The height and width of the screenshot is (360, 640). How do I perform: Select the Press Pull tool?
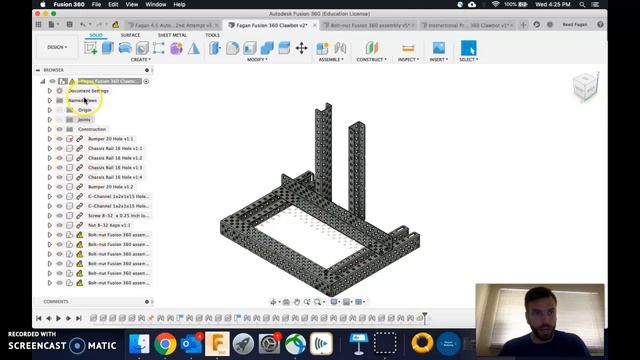pyautogui.click(x=215, y=48)
